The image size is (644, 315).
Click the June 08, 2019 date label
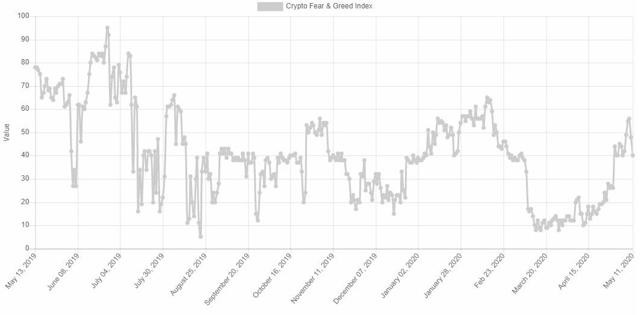click(x=63, y=273)
